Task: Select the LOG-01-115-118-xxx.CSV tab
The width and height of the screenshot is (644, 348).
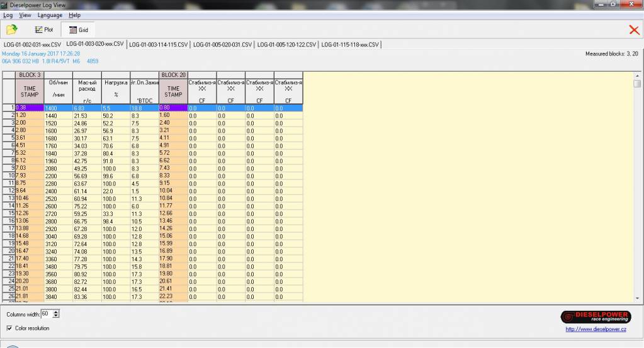Action: point(350,45)
